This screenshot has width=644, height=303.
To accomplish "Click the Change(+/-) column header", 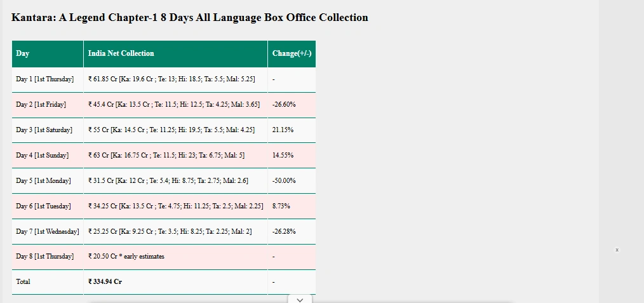I will (x=292, y=53).
